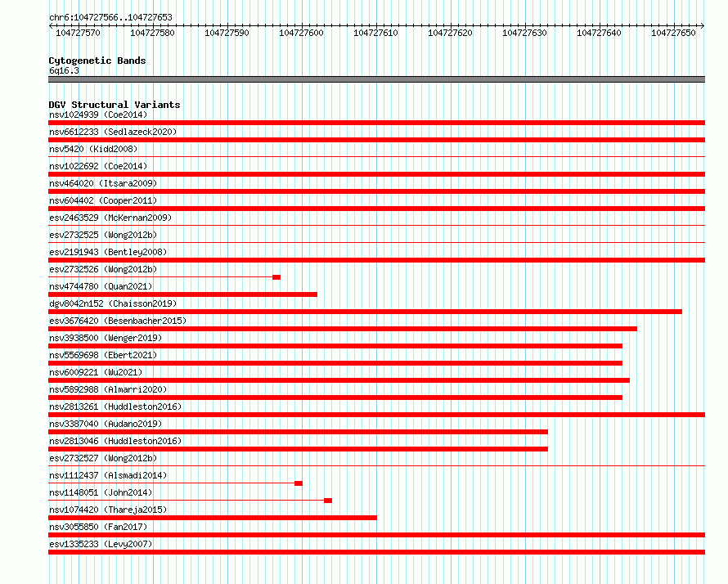The width and height of the screenshot is (728, 584).
Task: Select nsv2813261 (Huddleston2016) label
Action: 115,407
